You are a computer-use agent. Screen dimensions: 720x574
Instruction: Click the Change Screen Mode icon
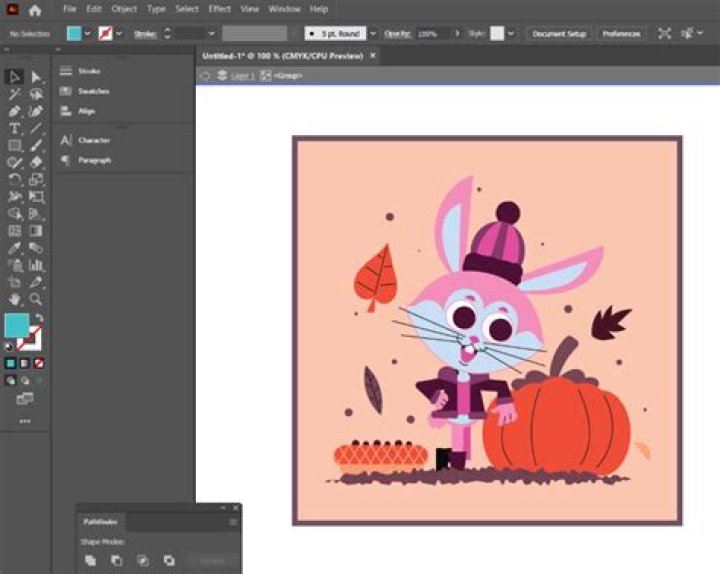pyautogui.click(x=25, y=399)
